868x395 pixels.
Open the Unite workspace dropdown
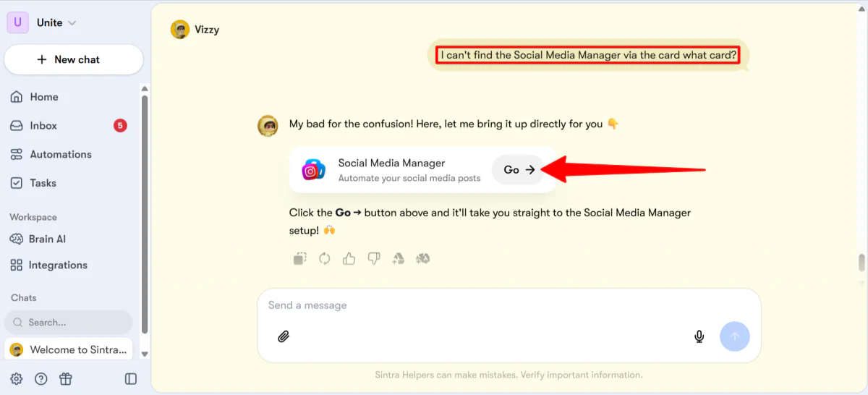[x=56, y=22]
